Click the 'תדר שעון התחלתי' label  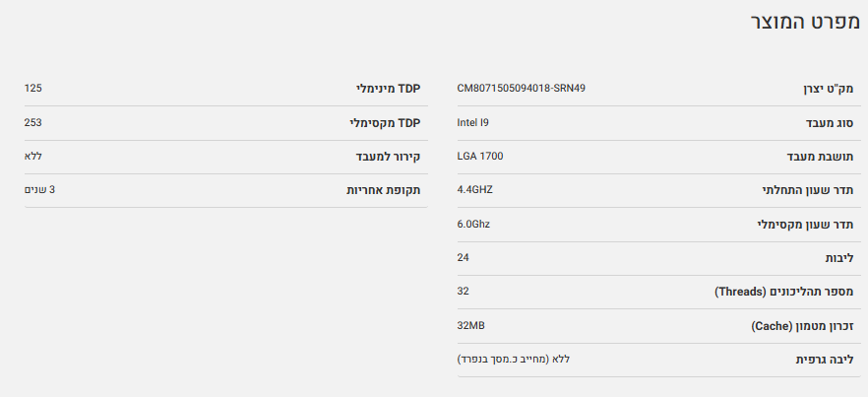click(x=807, y=190)
